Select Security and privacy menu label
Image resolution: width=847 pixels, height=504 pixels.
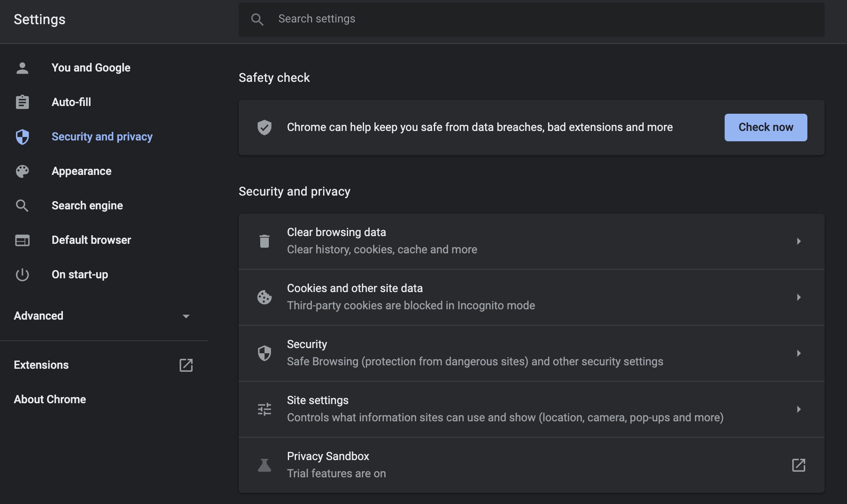(x=102, y=137)
